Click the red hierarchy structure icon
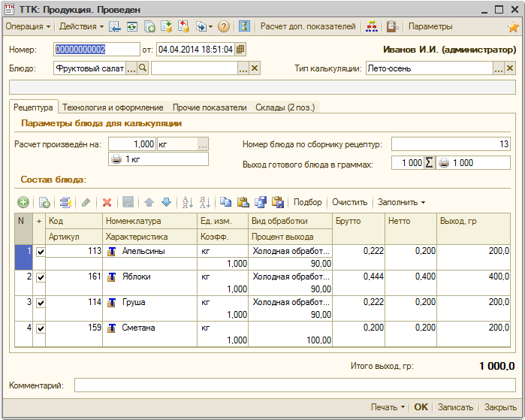 point(372,26)
